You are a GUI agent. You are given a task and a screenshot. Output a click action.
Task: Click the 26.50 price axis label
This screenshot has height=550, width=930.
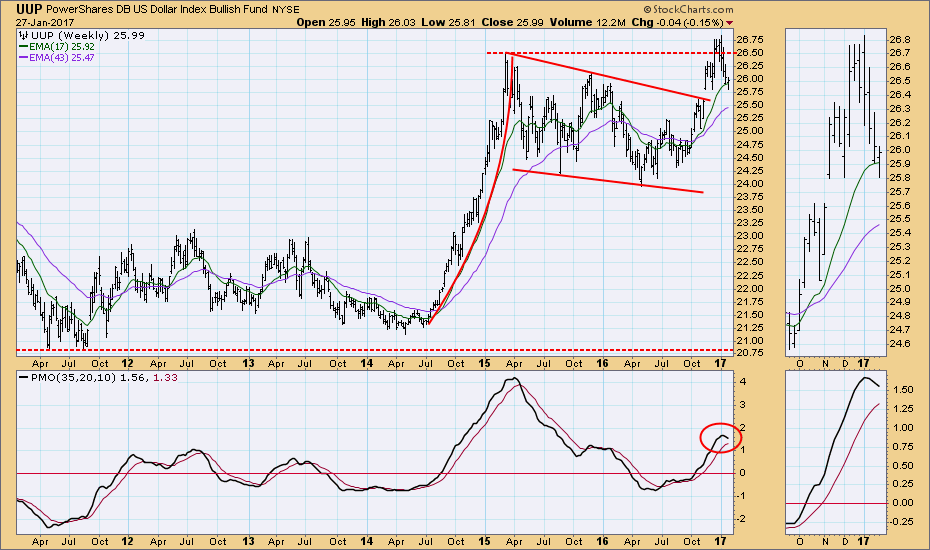pyautogui.click(x=750, y=53)
